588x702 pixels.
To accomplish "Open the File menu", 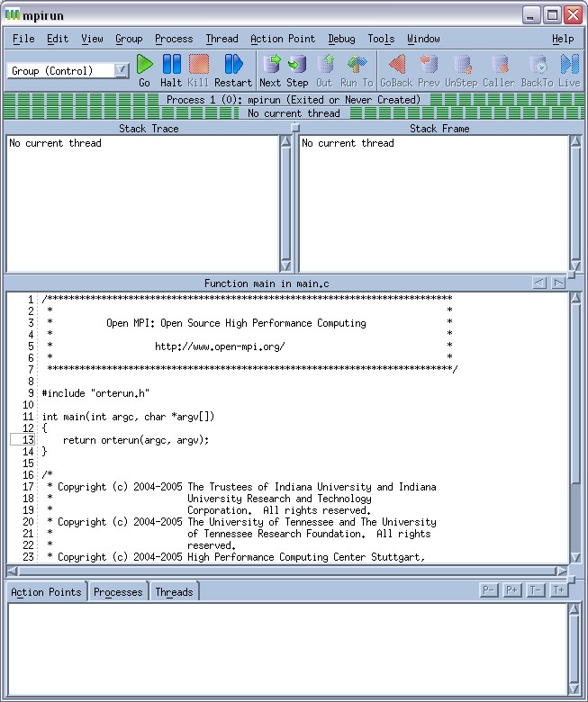I will [x=23, y=39].
